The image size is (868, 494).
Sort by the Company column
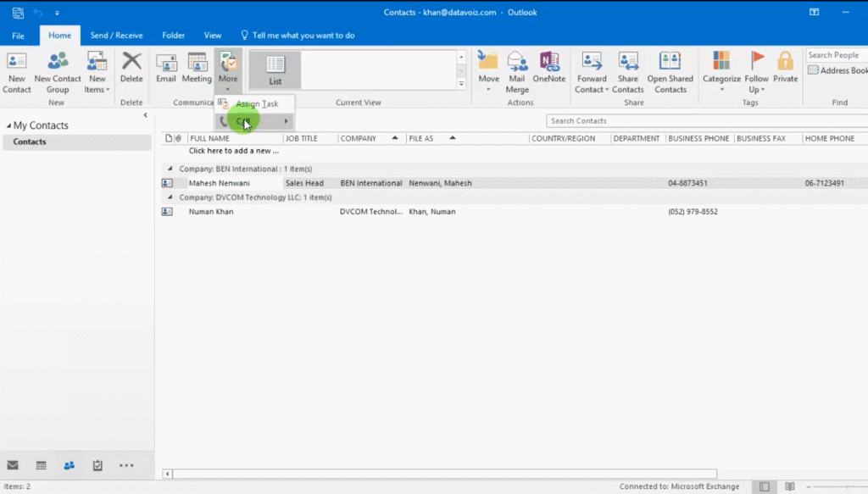point(371,138)
